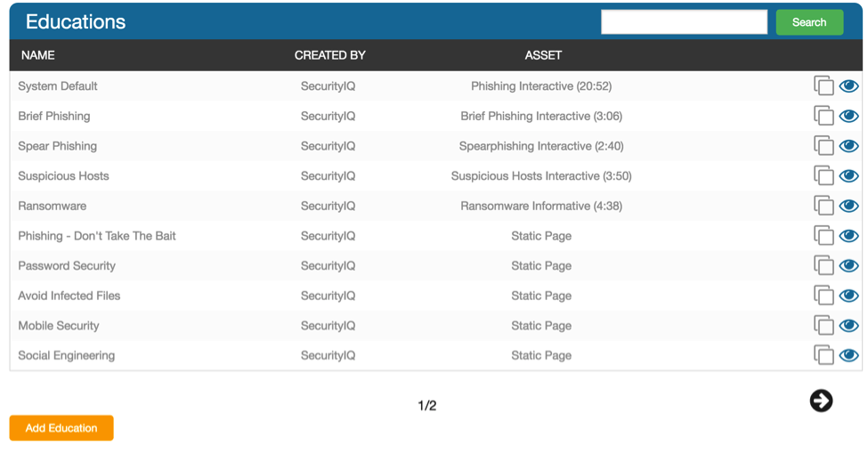The image size is (868, 455).
Task: Select the ASSET column header
Action: tap(543, 55)
